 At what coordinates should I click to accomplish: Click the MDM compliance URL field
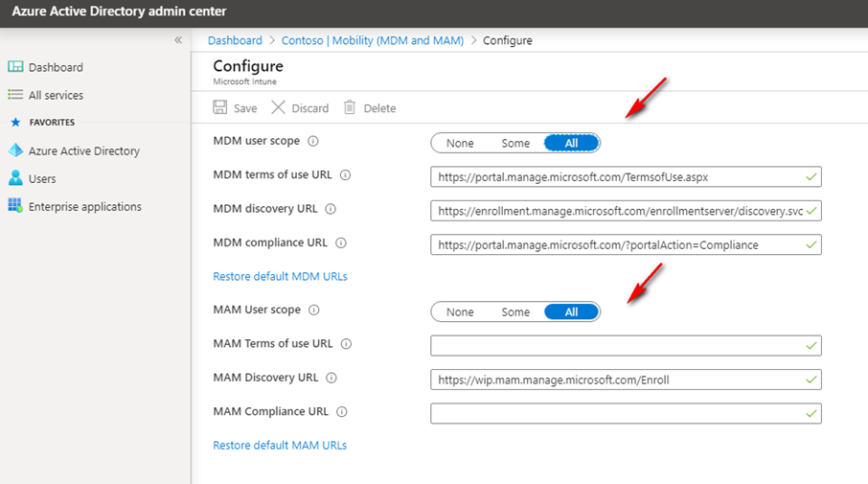coord(626,244)
